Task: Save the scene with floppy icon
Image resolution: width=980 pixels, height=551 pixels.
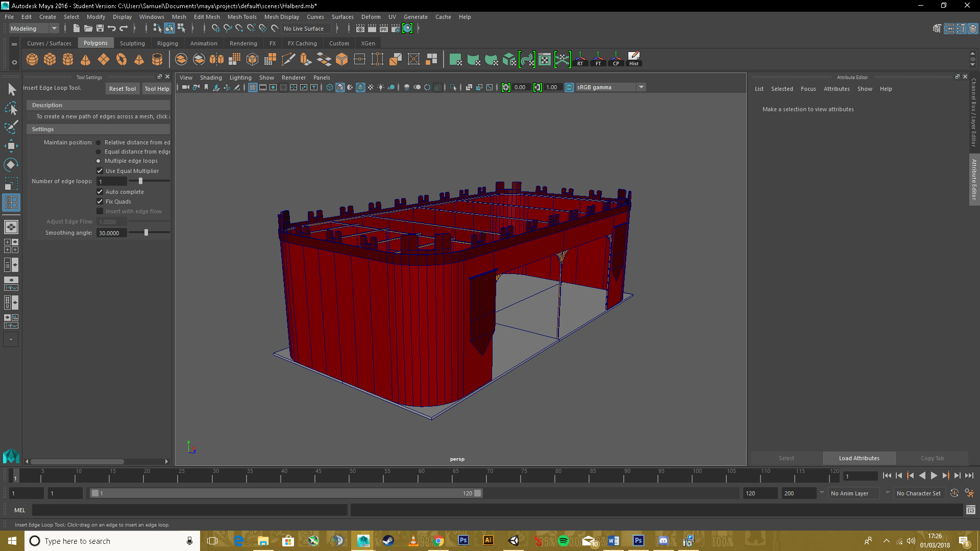Action: (100, 29)
